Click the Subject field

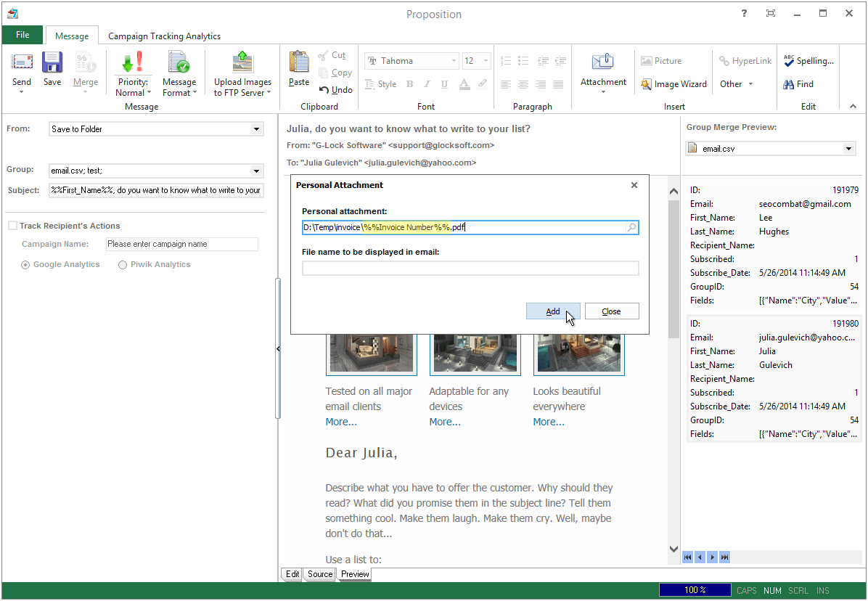(x=156, y=190)
